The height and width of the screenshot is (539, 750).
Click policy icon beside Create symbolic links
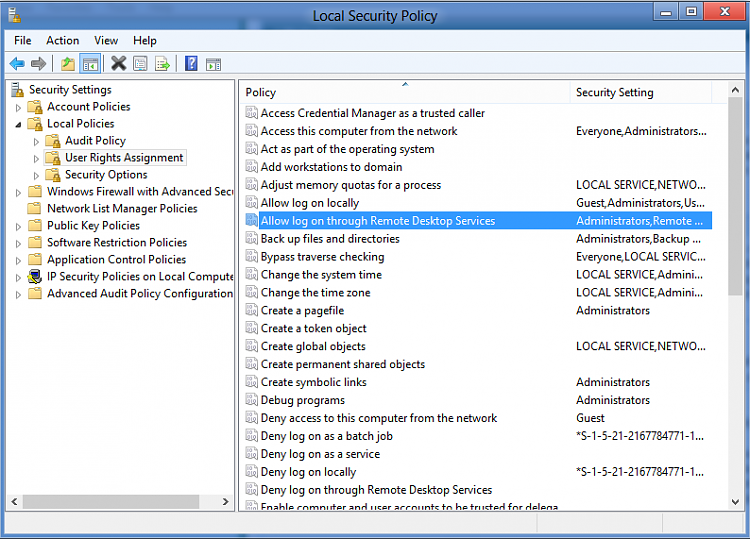click(x=252, y=382)
